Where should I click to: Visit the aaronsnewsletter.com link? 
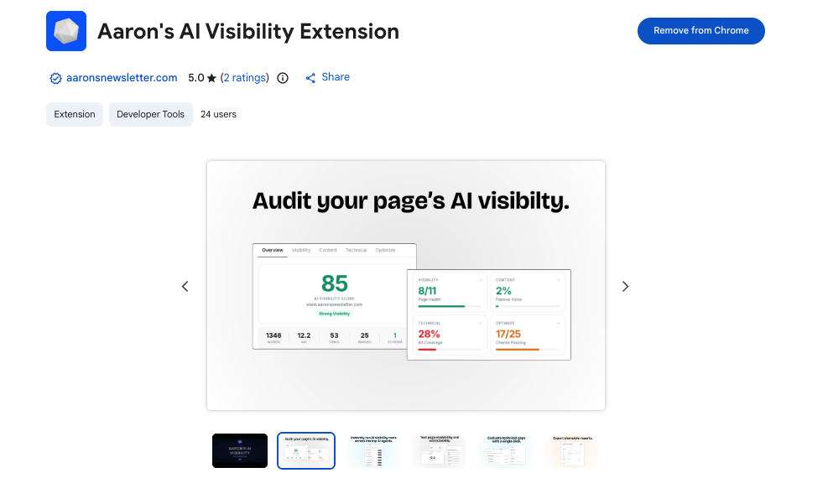(122, 77)
